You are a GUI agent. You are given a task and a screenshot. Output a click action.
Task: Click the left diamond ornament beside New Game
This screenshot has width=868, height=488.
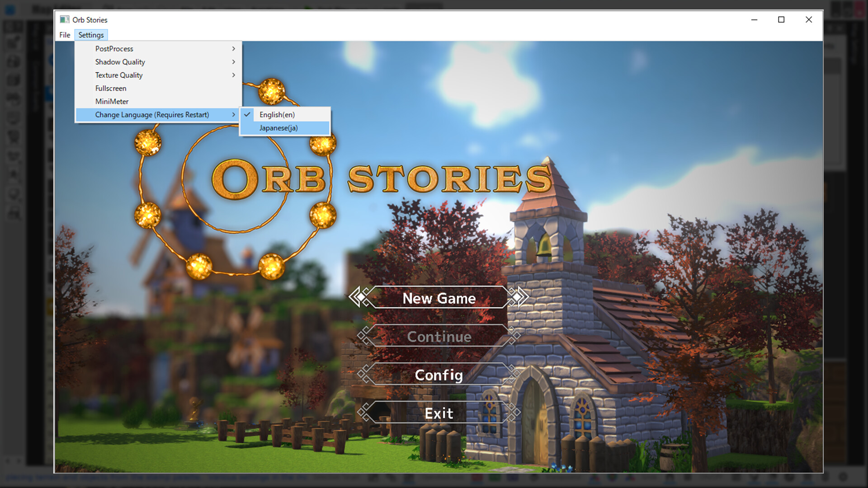point(360,297)
